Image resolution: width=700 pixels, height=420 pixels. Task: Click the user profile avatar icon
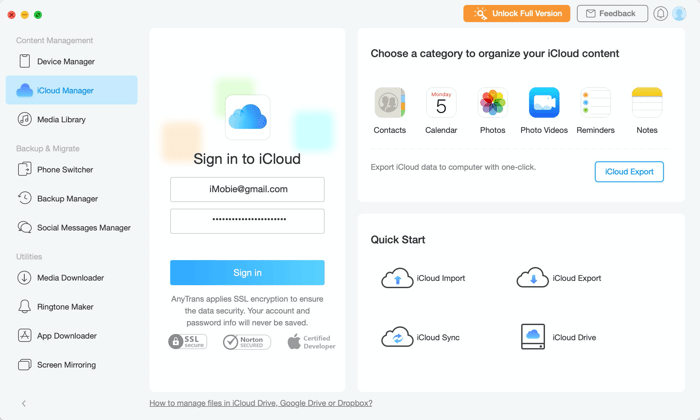click(679, 14)
